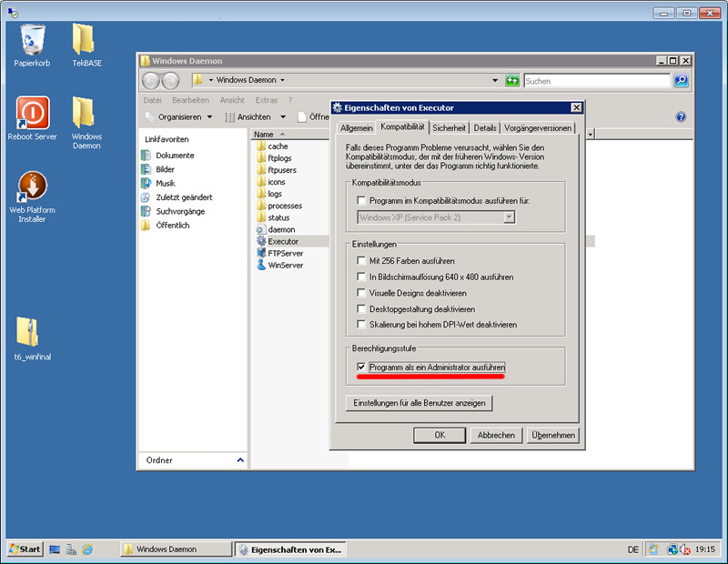Select the Windows Daemon desktop folder
The height and width of the screenshot is (564, 728).
pos(86,123)
